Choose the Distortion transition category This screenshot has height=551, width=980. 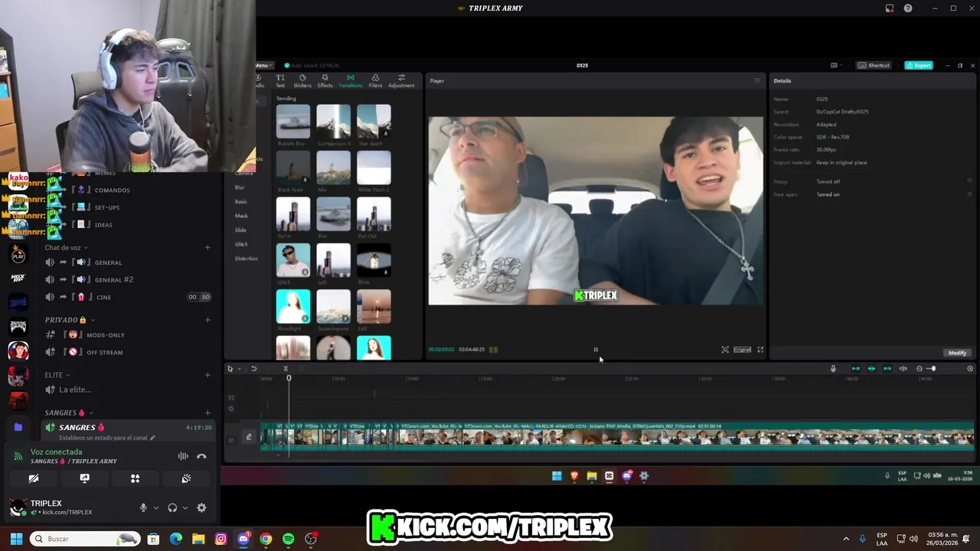pyautogui.click(x=246, y=259)
